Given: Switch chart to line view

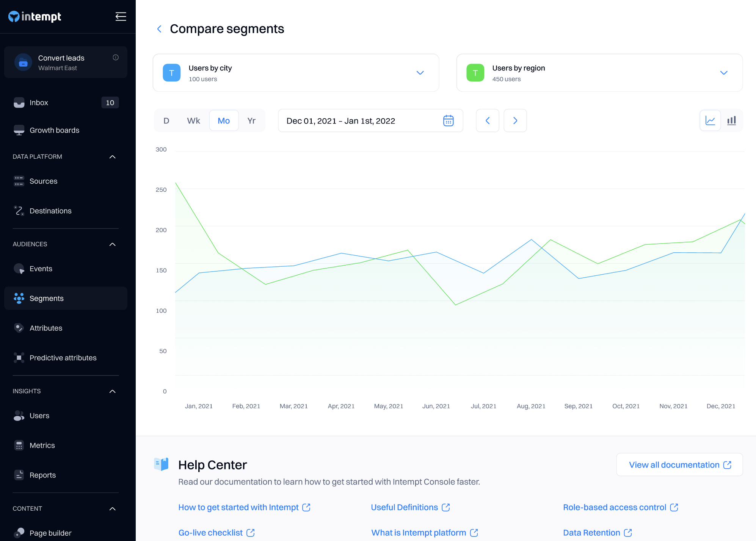Looking at the screenshot, I should (710, 121).
